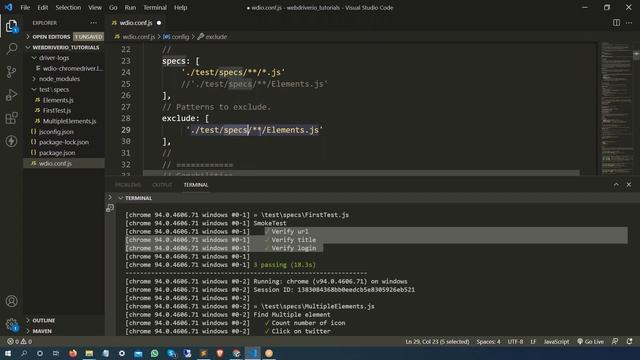Image resolution: width=640 pixels, height=360 pixels.
Task: Open FirstTest.js in the explorer
Action: [x=64, y=111]
